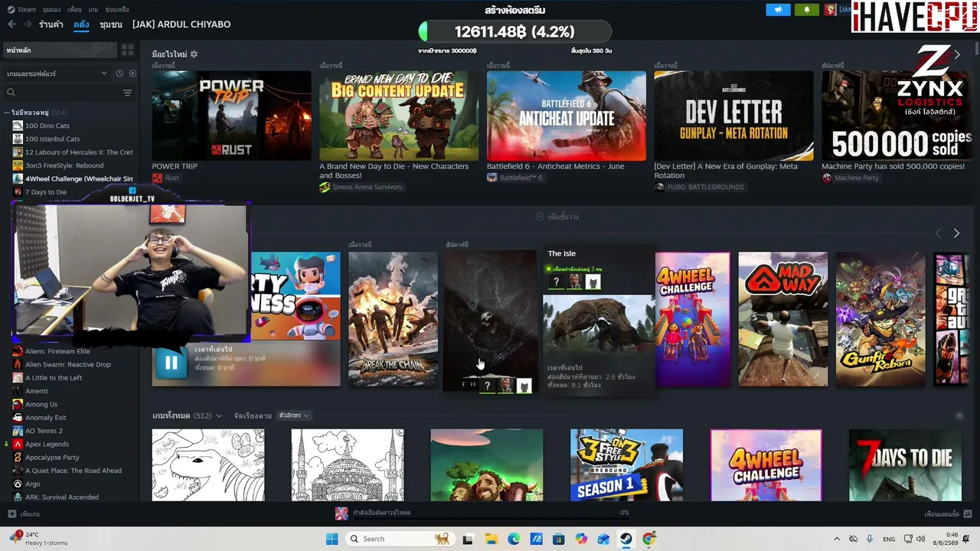The image size is (980, 551).
Task: Click the add game button label
Action: [30, 514]
